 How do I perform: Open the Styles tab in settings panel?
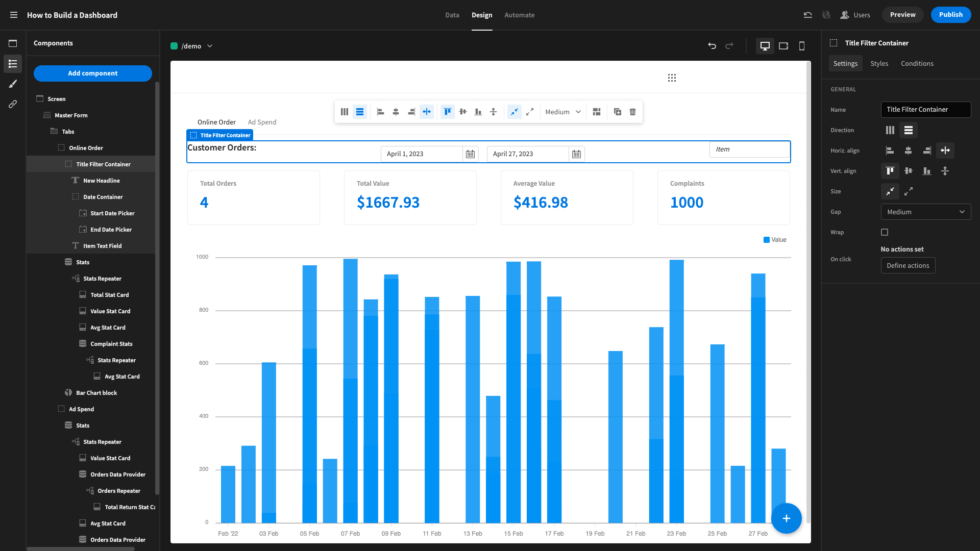(879, 63)
